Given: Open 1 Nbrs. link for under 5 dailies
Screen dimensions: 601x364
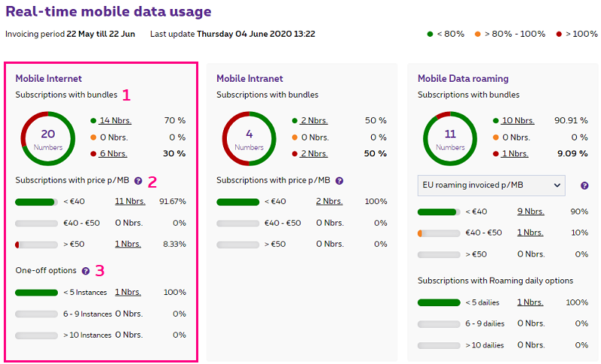Looking at the screenshot, I should [530, 302].
